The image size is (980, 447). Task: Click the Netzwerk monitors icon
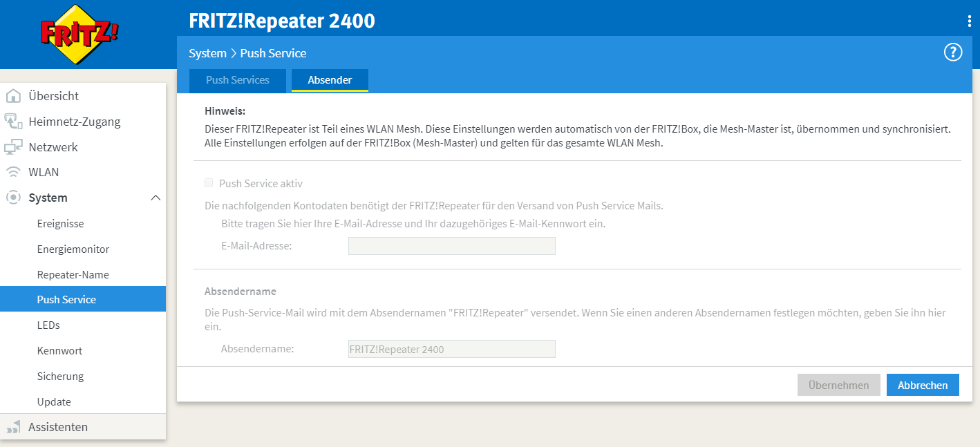(x=13, y=147)
